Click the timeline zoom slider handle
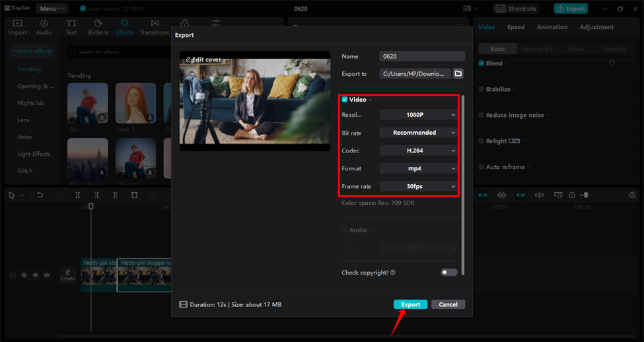644x342 pixels. pyautogui.click(x=586, y=195)
